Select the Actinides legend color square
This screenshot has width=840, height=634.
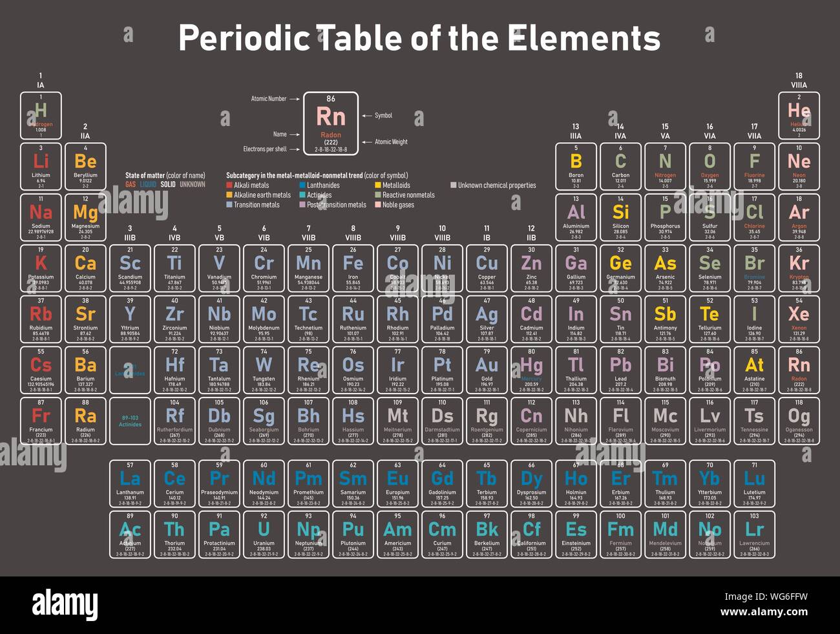click(x=302, y=195)
